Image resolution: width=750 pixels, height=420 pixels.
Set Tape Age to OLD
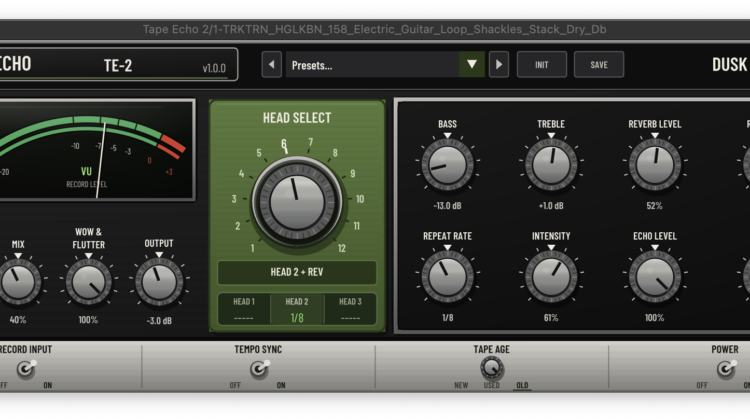522,385
